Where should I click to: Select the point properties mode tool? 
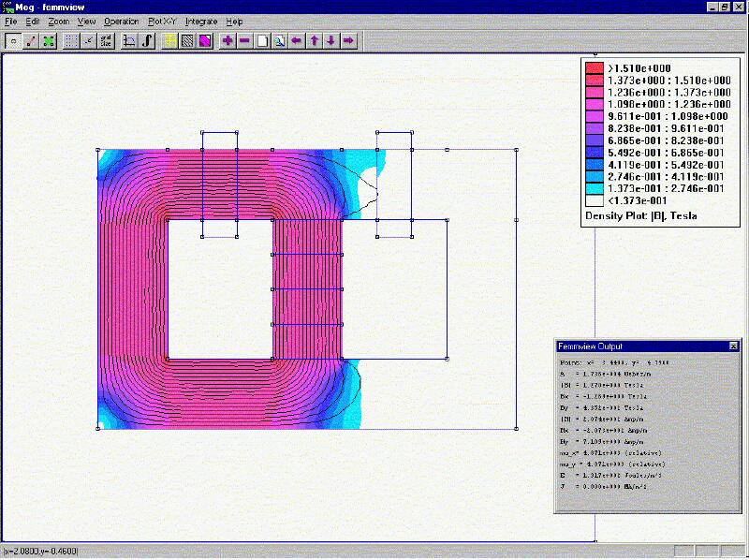point(13,40)
